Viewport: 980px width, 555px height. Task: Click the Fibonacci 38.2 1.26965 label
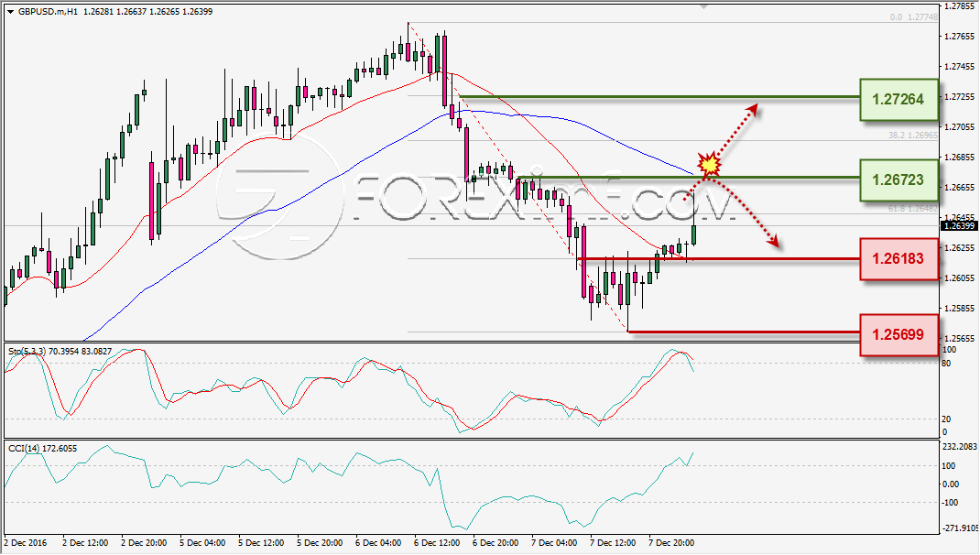click(912, 135)
